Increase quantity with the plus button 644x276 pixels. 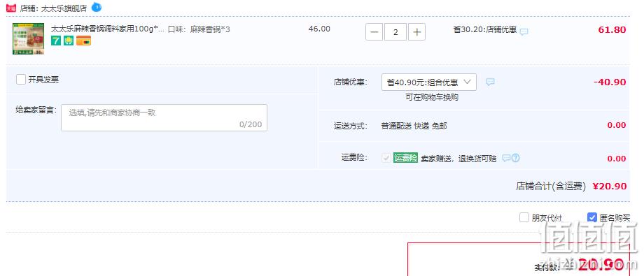tap(417, 32)
